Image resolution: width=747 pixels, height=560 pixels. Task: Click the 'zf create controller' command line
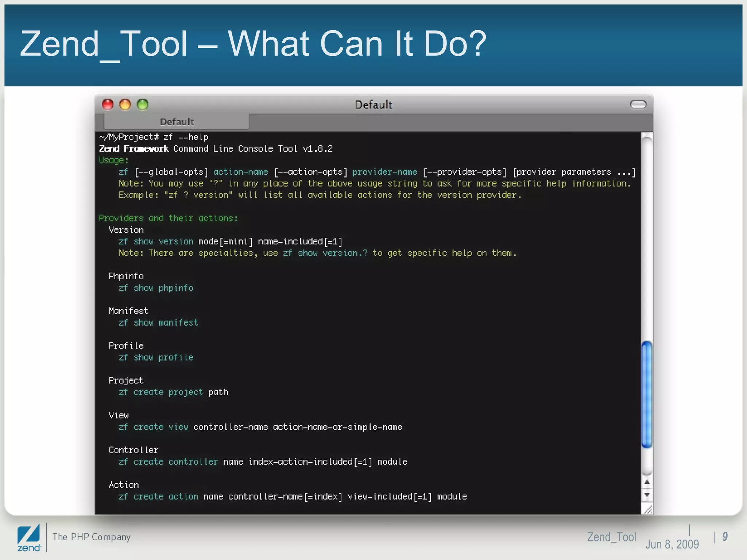pos(263,462)
